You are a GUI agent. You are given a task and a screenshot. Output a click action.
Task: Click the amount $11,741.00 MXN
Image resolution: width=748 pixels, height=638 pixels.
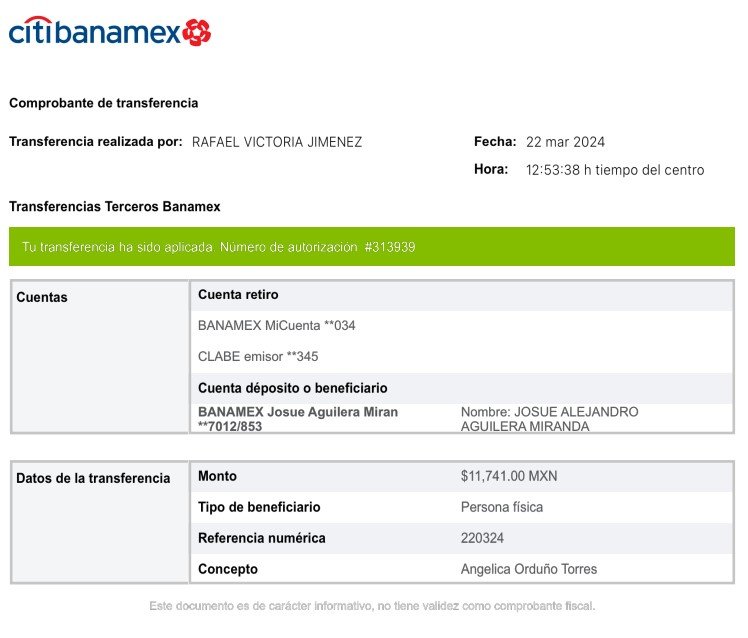pos(509,476)
